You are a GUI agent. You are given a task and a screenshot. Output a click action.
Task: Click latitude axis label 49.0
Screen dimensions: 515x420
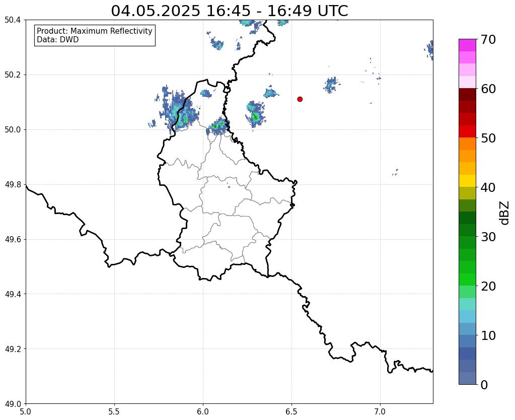click(x=13, y=404)
